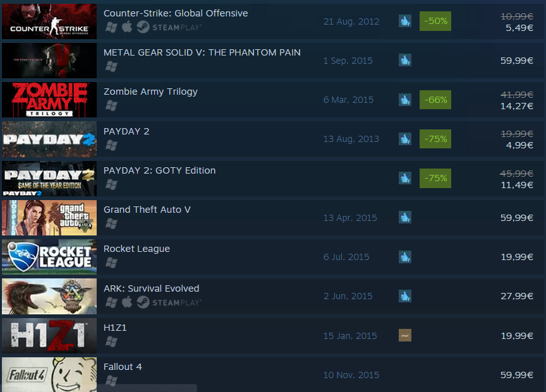
Task: Click the Windows platform icon under Zombie Army Trilogy
Action: (111, 106)
